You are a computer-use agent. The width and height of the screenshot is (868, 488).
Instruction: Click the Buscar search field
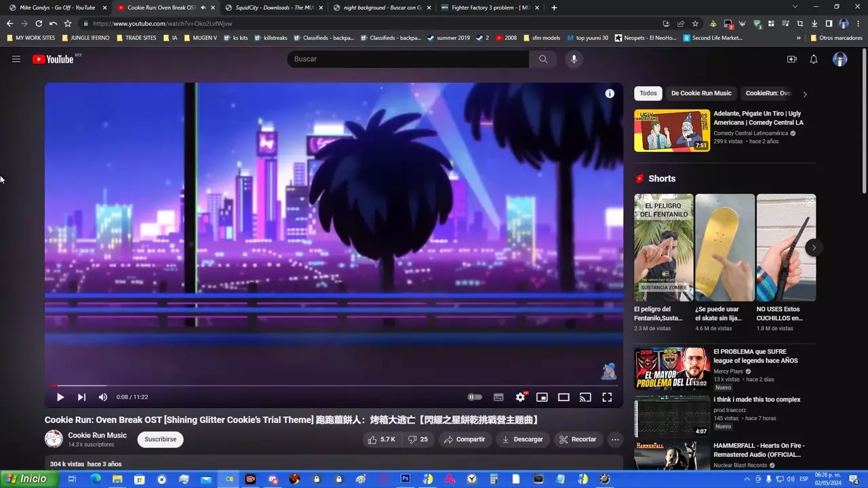pos(407,59)
